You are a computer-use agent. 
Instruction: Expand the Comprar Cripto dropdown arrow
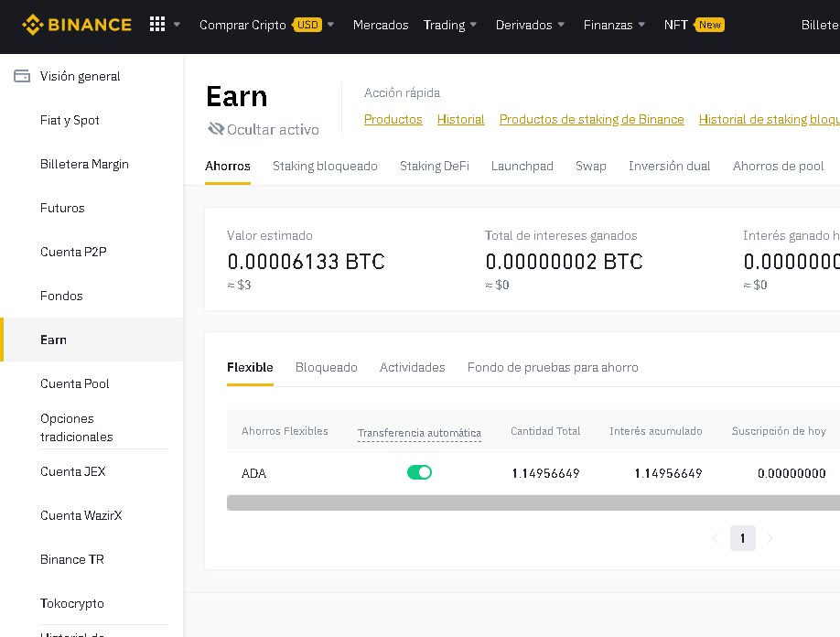(330, 25)
